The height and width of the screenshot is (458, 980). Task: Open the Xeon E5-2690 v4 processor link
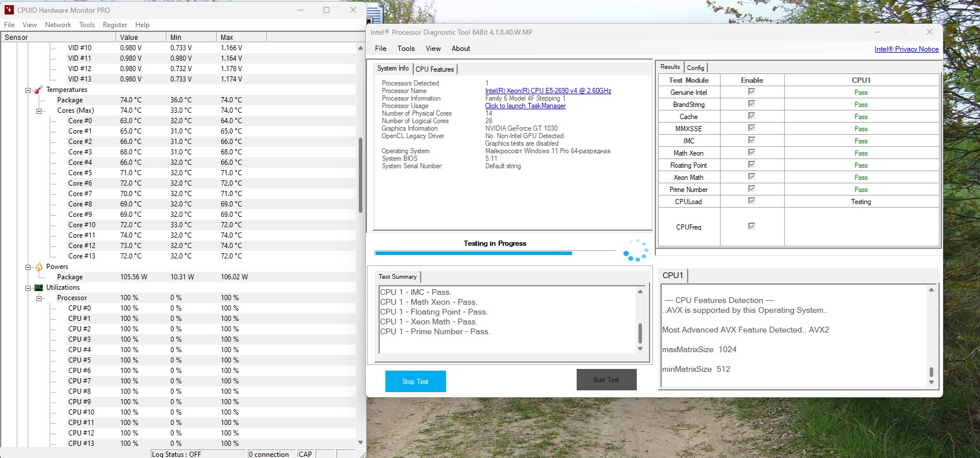click(548, 91)
